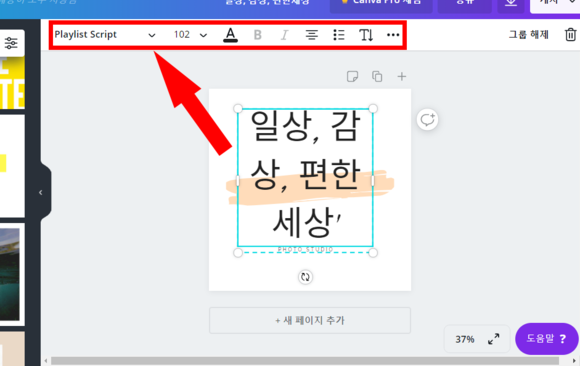This screenshot has height=366, width=580.
Task: Delete the selected element with trash icon
Action: click(x=570, y=35)
